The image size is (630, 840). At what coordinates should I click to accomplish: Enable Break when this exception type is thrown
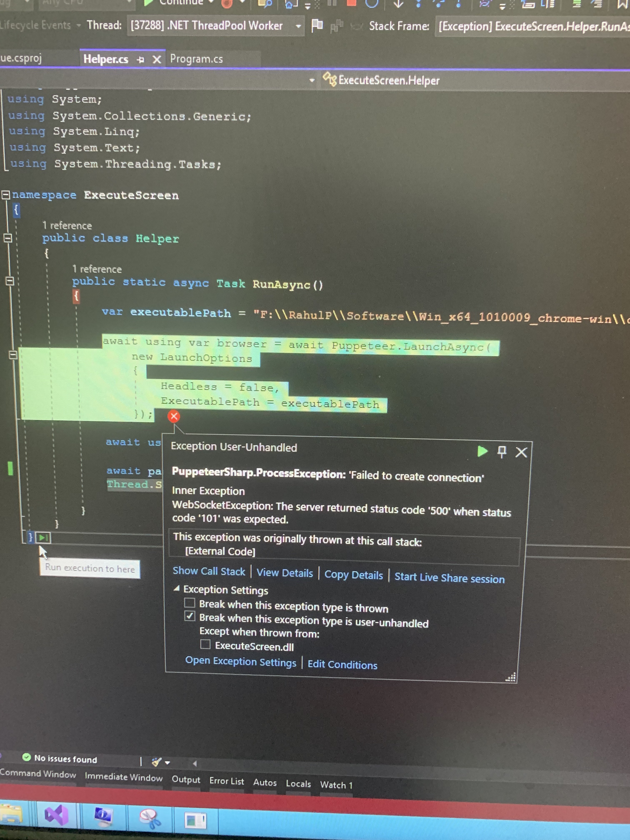[x=190, y=603]
